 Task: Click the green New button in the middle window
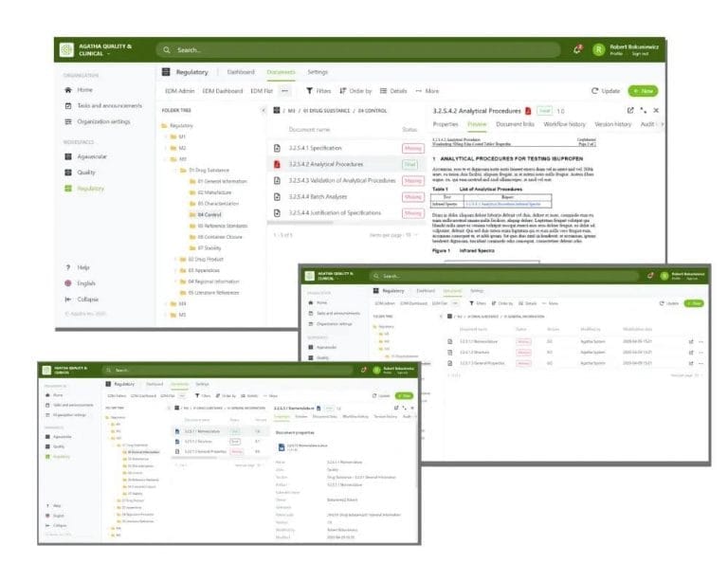[x=694, y=303]
